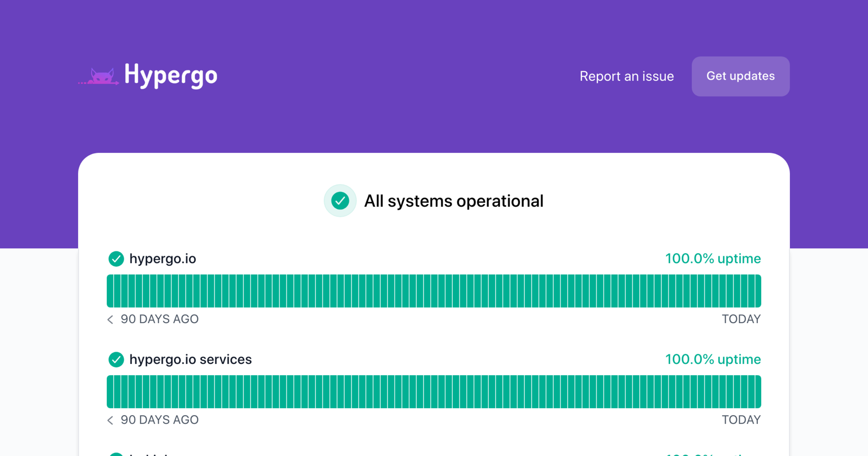
Task: Click 90 DAYS AGO under hypergo.io bar
Action: (x=159, y=319)
